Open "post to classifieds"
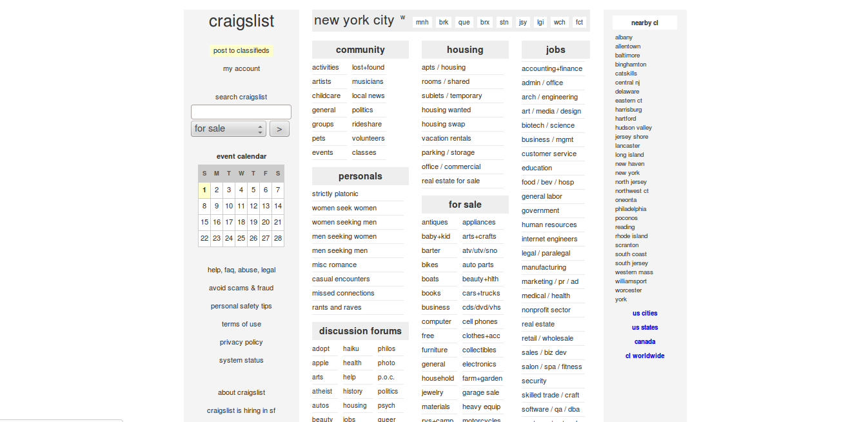The image size is (868, 422). [x=241, y=50]
